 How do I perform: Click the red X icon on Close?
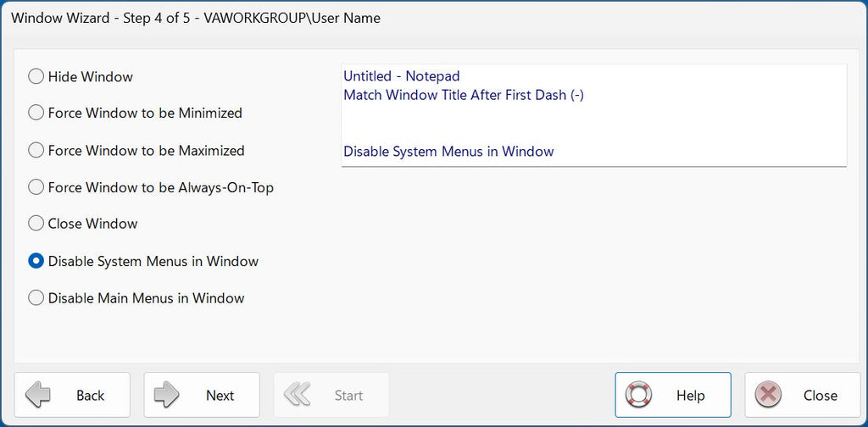click(x=767, y=395)
